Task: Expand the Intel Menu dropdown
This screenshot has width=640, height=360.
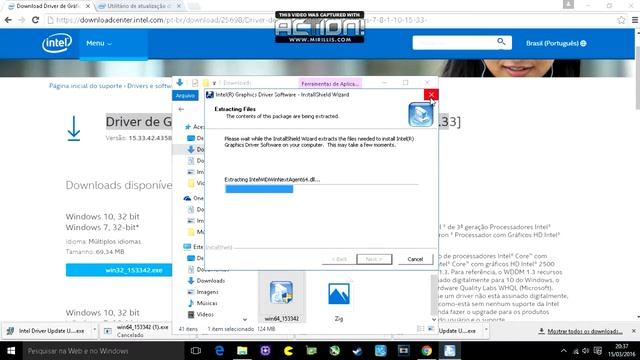Action: click(x=99, y=43)
